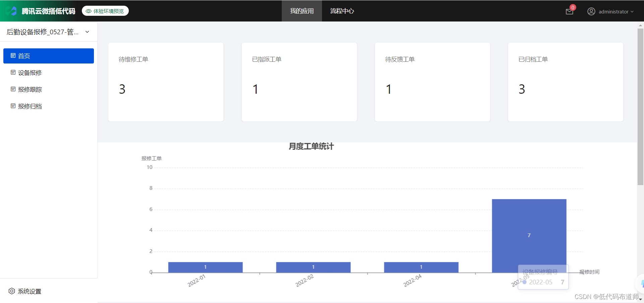Click the 首页 menu page icon

click(13, 55)
